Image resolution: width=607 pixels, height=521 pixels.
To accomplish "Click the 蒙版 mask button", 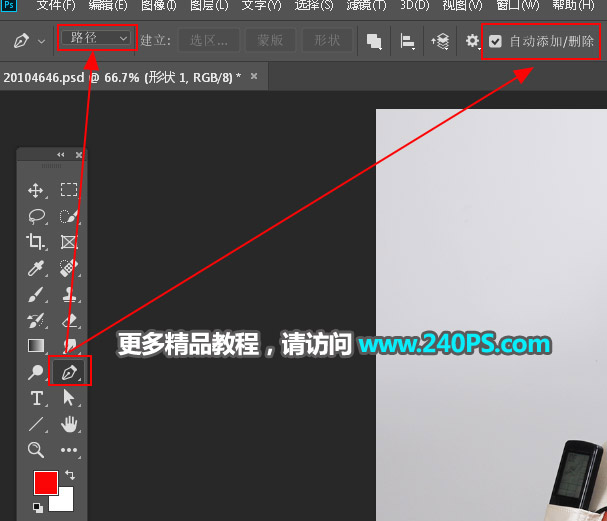I will point(270,40).
